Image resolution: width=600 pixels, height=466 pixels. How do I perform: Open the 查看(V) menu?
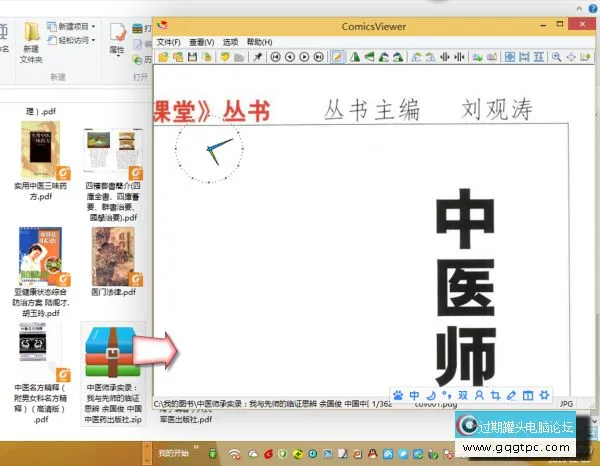tap(202, 42)
